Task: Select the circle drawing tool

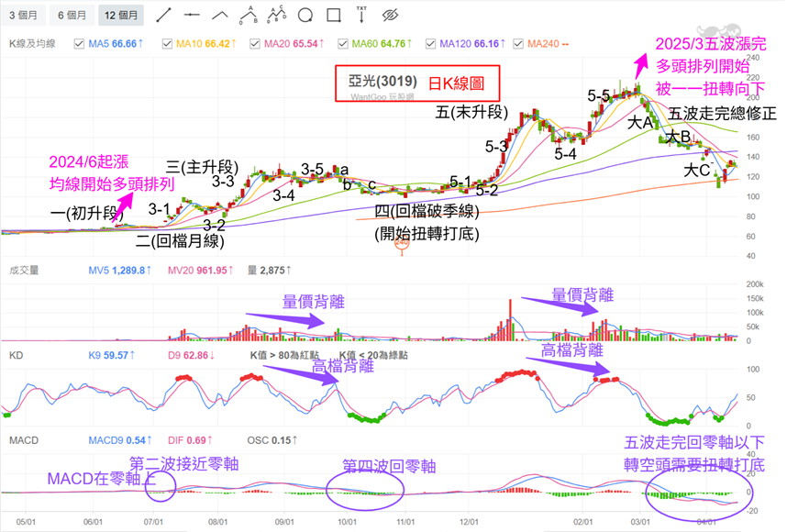Action: [x=305, y=16]
